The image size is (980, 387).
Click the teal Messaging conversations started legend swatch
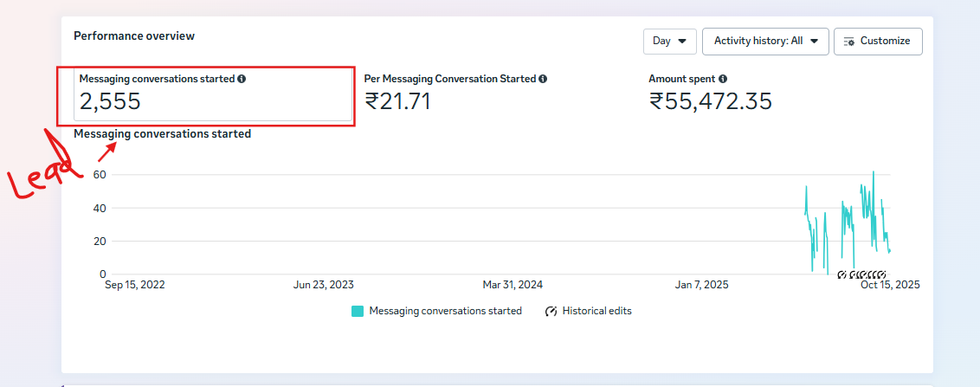[x=358, y=311]
